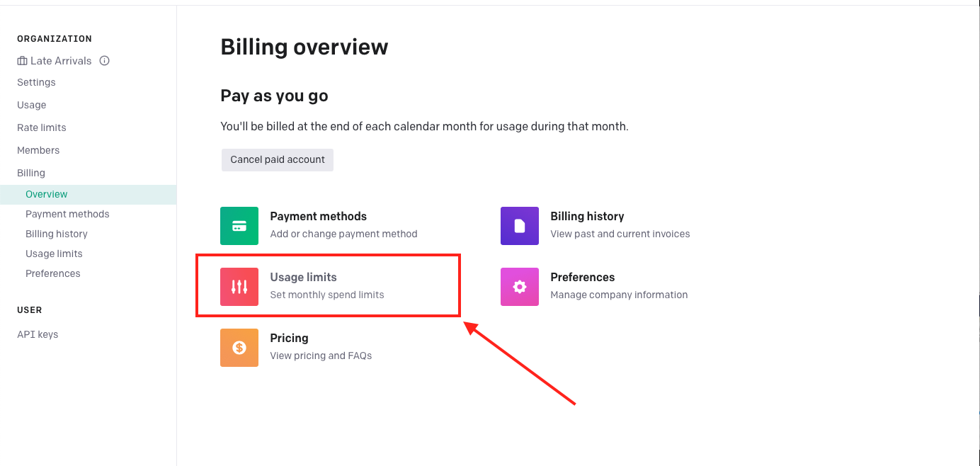
Task: Go to Usage in the sidebar
Action: 32,105
